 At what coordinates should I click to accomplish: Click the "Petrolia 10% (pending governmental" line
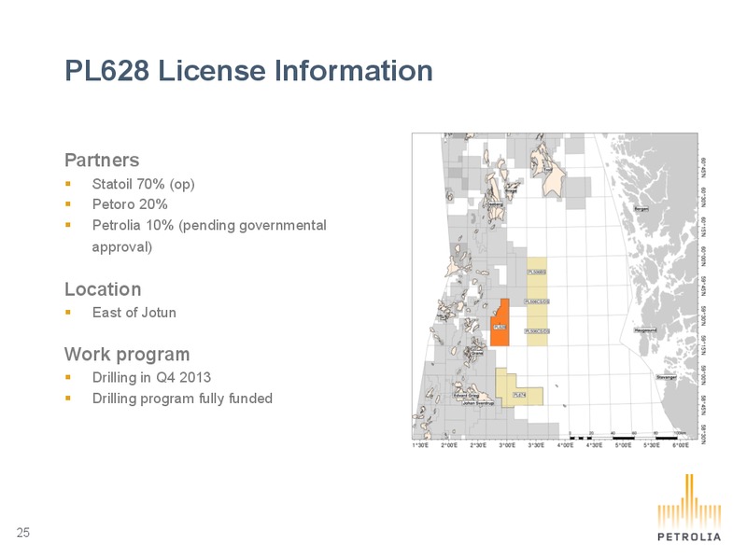coord(209,225)
